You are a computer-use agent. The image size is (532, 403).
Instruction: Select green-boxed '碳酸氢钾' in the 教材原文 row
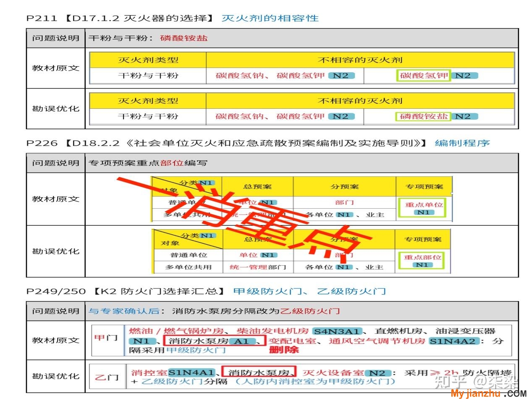click(x=424, y=76)
